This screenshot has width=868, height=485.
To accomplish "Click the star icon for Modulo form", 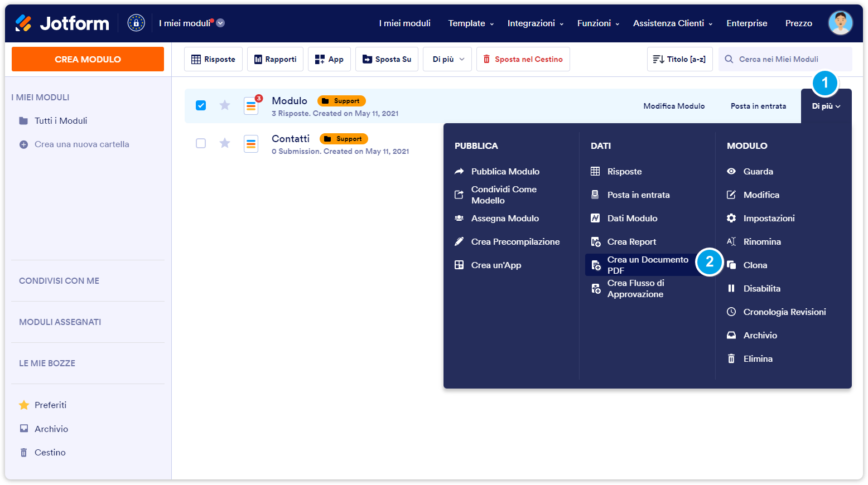I will tap(225, 105).
